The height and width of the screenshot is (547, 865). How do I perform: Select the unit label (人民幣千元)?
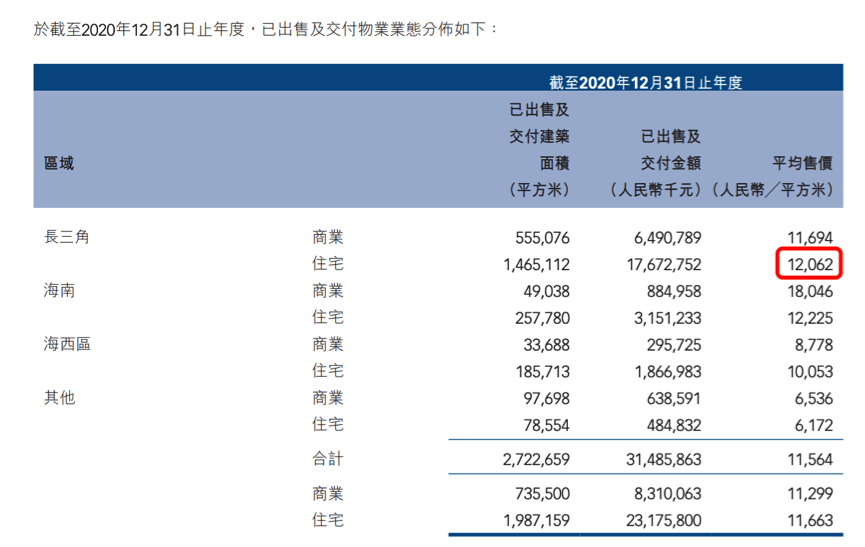tap(655, 190)
